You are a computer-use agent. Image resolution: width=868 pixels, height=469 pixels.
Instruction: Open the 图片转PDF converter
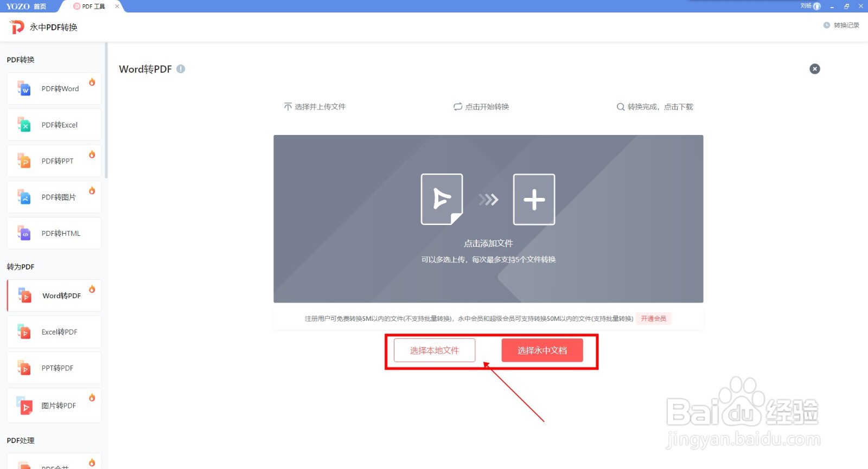tap(54, 406)
